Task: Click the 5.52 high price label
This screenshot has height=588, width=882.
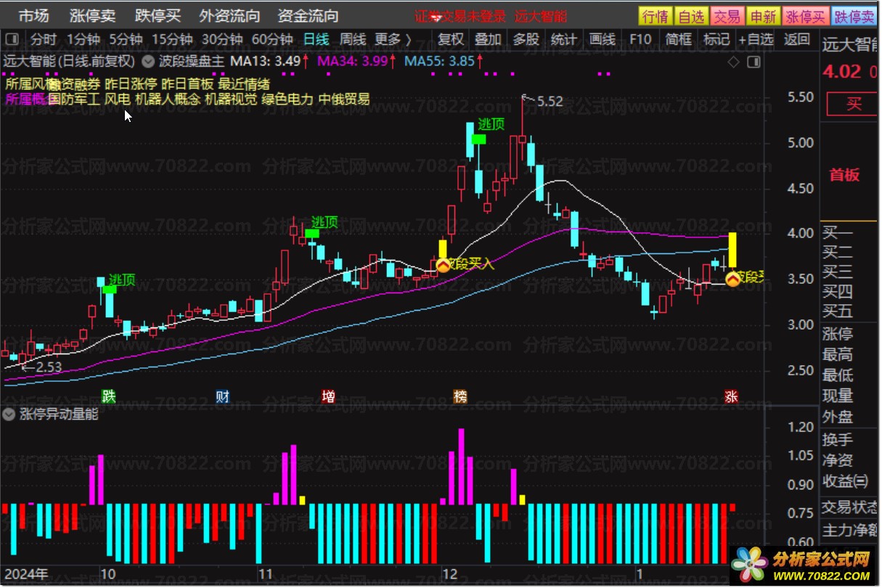Action: coord(549,102)
